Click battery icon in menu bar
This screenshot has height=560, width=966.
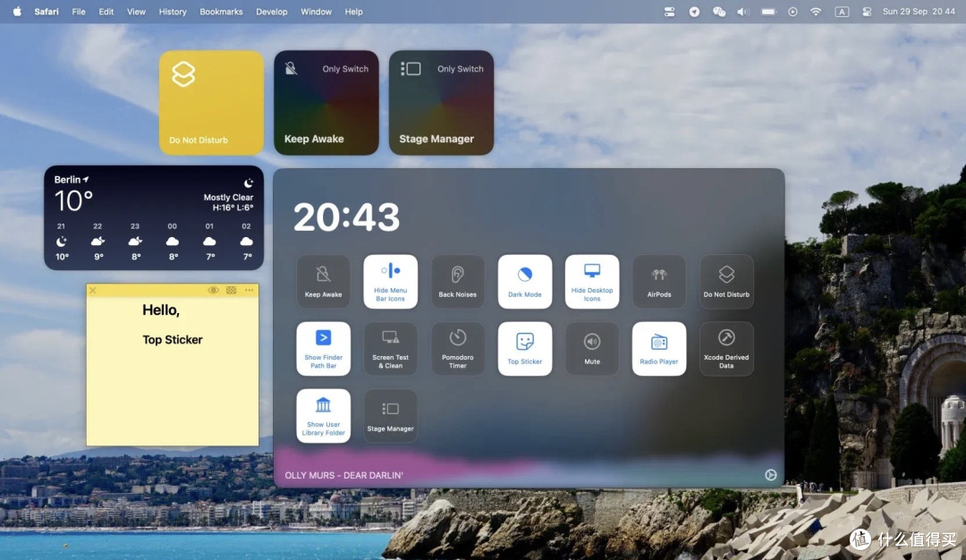[x=768, y=12]
